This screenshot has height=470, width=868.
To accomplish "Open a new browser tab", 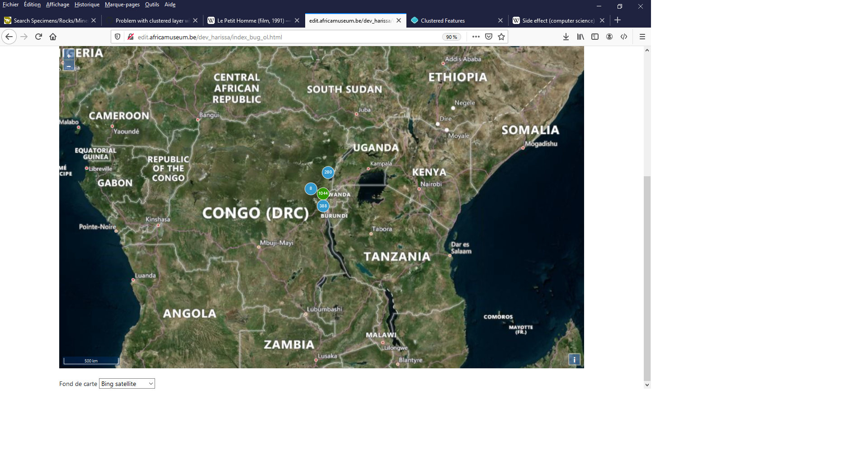I will click(x=618, y=20).
